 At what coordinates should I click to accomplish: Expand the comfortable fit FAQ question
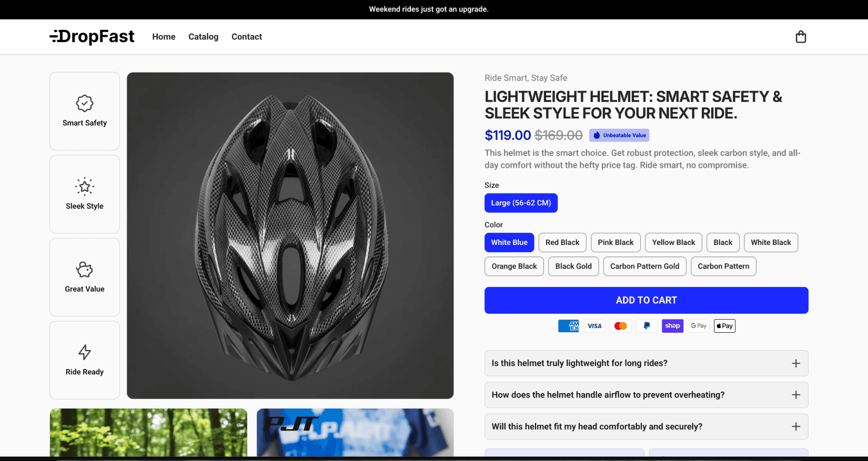coord(646,426)
